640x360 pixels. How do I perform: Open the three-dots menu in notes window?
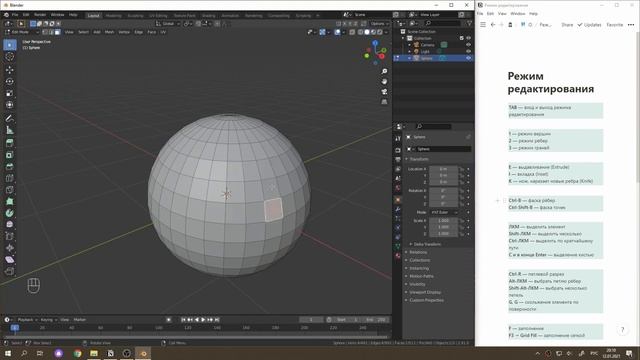[x=631, y=25]
